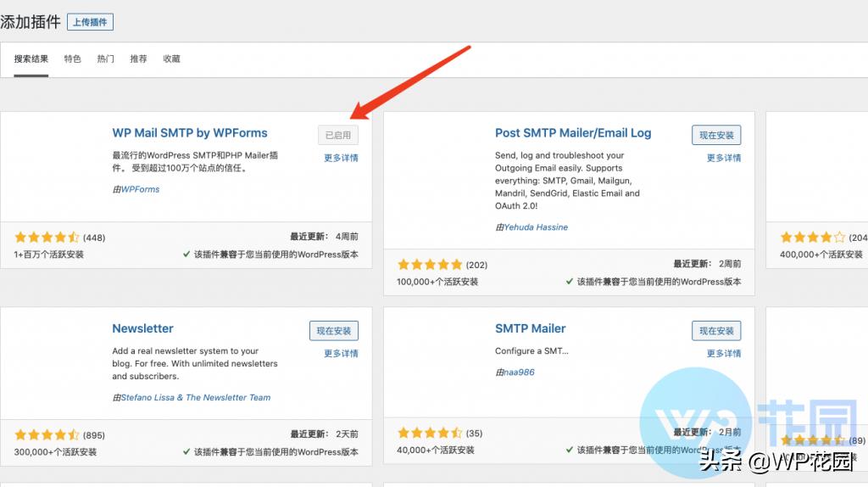
Task: Click the 1+百万个活跃安装 text
Action: pos(48,255)
